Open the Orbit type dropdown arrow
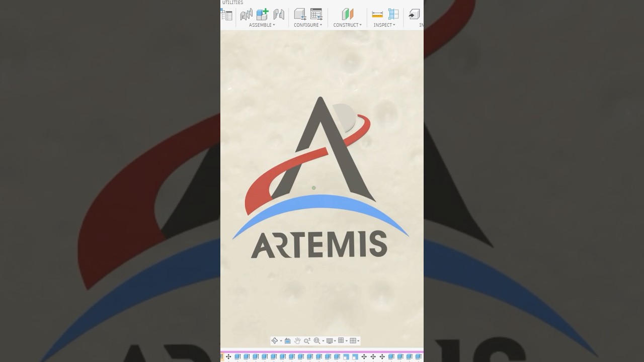Viewport: 644px width, 362px height. click(x=281, y=341)
